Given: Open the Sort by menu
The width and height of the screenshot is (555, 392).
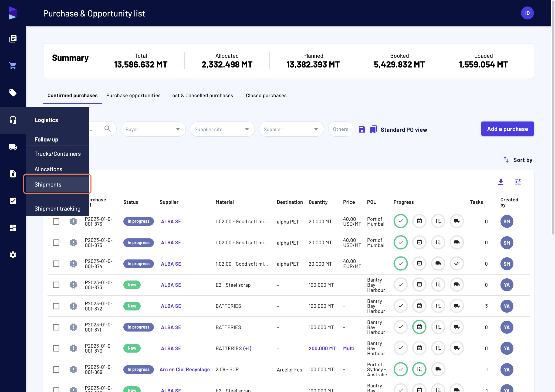Looking at the screenshot, I should tap(518, 160).
